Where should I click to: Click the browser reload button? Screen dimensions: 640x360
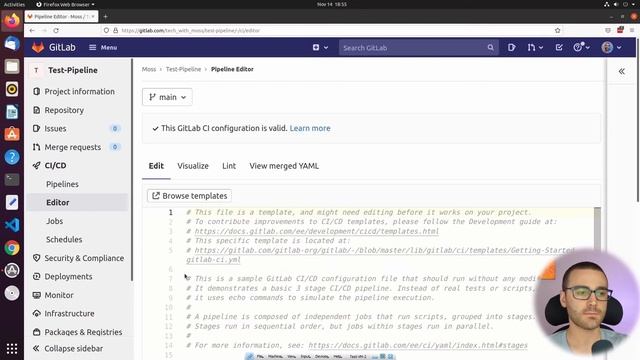(x=56, y=31)
